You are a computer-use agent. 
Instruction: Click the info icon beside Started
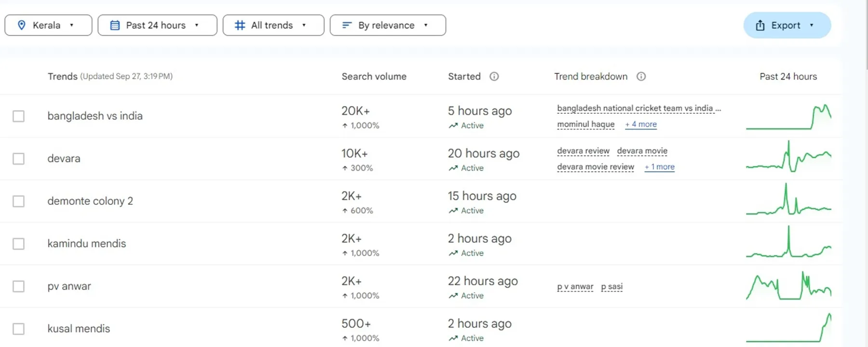click(x=494, y=77)
